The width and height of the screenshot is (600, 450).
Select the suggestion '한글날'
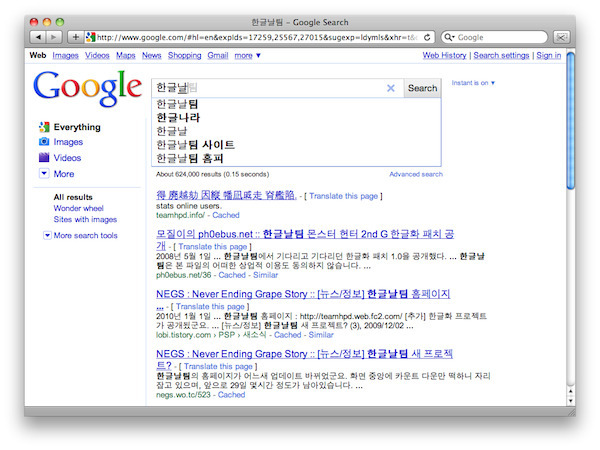point(296,131)
